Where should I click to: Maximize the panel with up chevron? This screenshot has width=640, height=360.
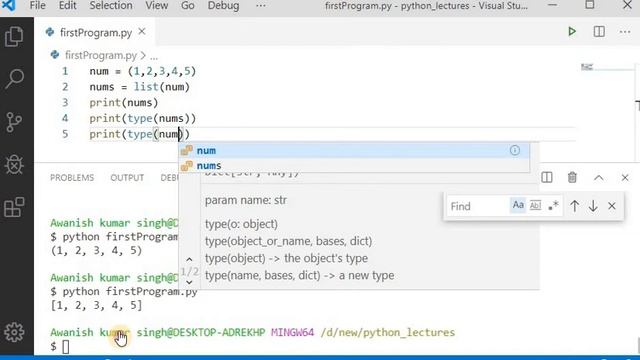598,178
